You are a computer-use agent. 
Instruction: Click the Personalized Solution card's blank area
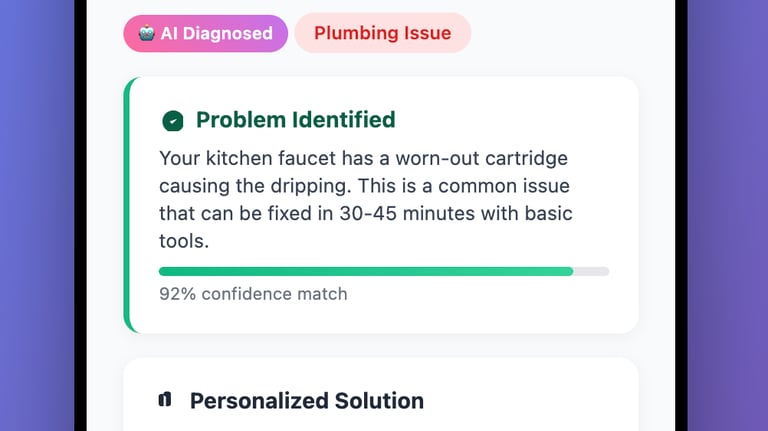click(x=530, y=400)
